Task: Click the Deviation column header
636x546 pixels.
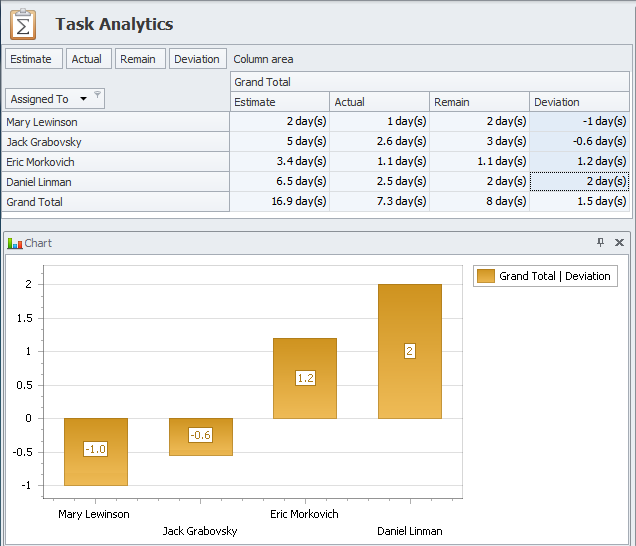Action: click(579, 102)
